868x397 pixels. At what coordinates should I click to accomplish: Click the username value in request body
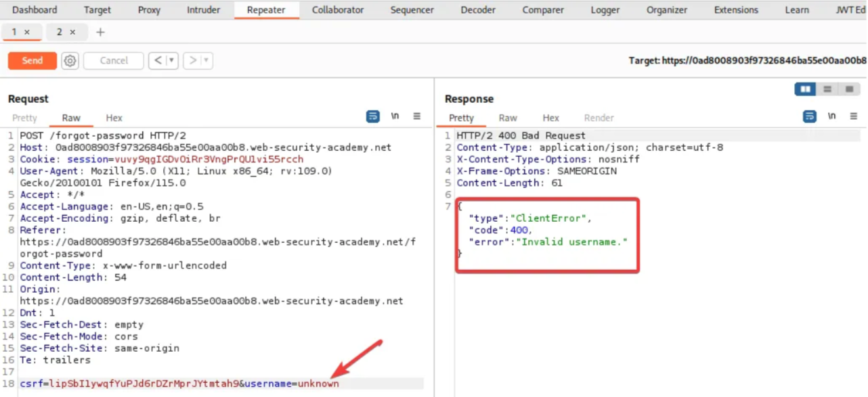318,384
